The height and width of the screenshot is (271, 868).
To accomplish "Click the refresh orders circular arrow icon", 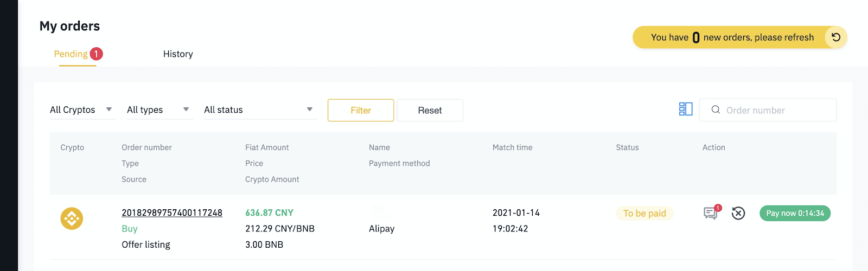I will 836,37.
